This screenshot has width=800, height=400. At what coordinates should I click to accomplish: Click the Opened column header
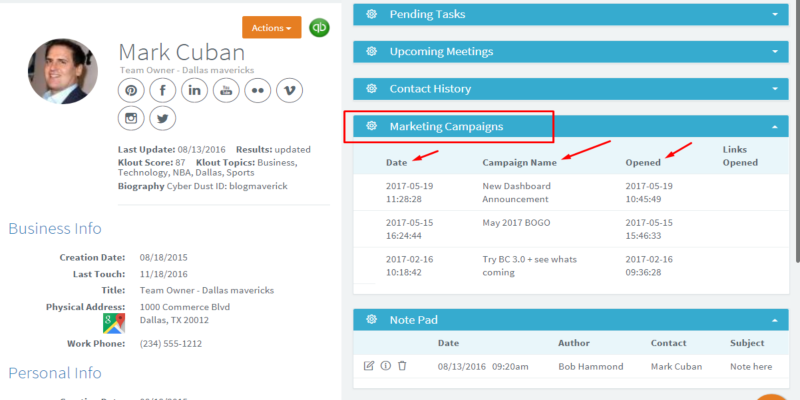tap(643, 162)
